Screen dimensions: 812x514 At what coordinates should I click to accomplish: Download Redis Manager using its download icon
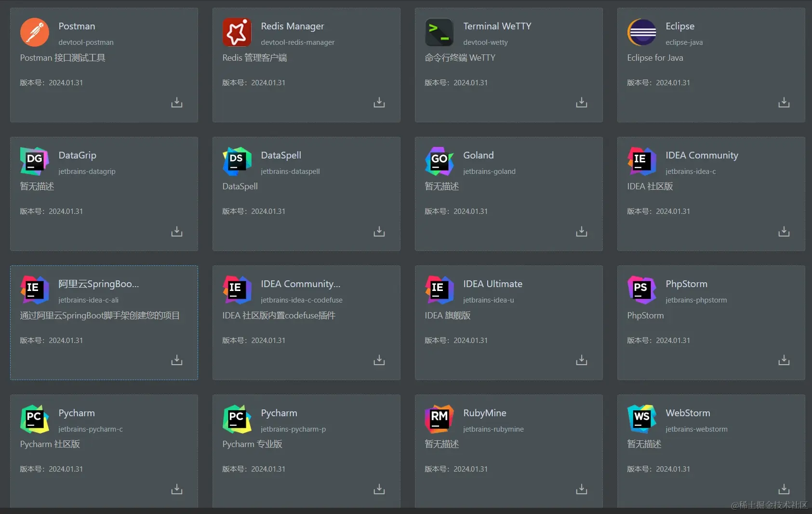[x=379, y=103]
